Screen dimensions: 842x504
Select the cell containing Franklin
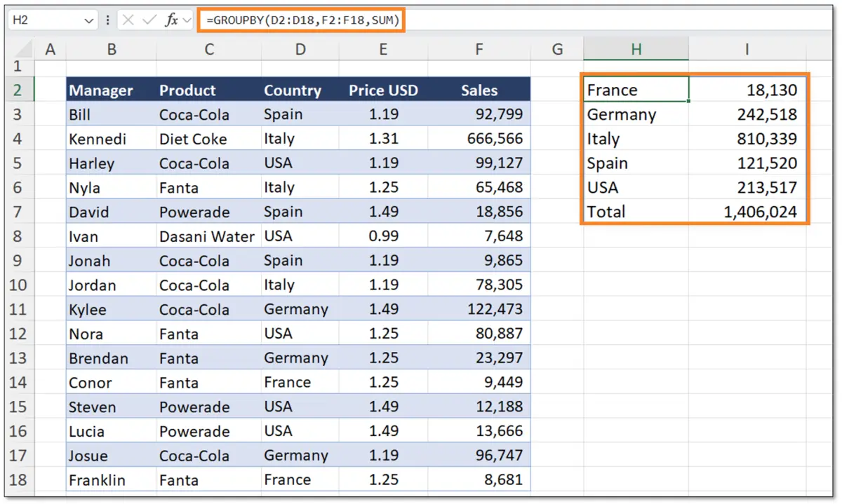coord(111,480)
